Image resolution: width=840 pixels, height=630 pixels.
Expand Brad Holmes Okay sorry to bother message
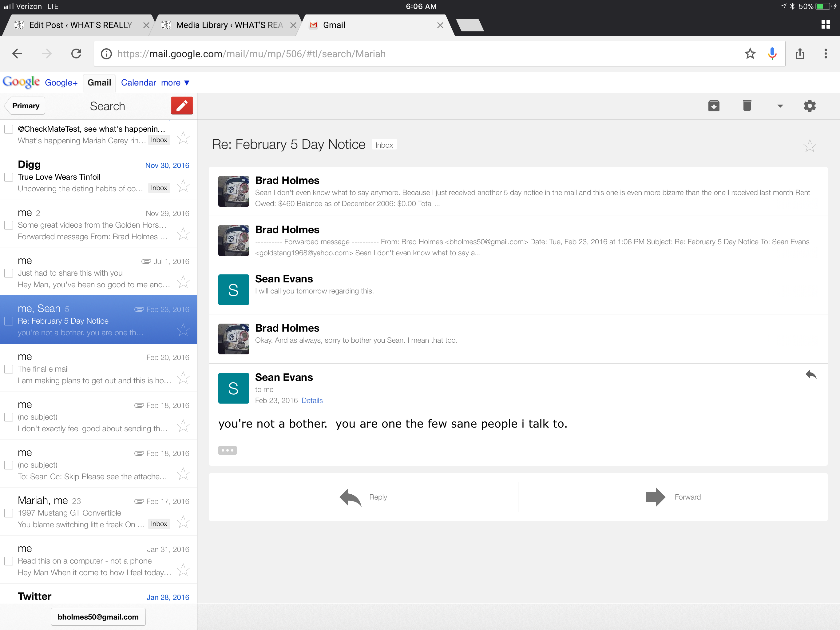tap(518, 339)
